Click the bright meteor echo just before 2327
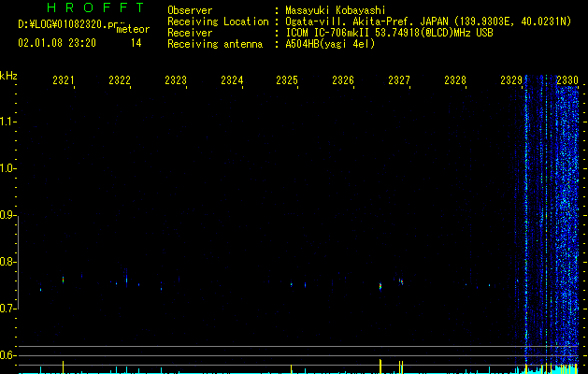This screenshot has height=374, width=588. pos(380,286)
